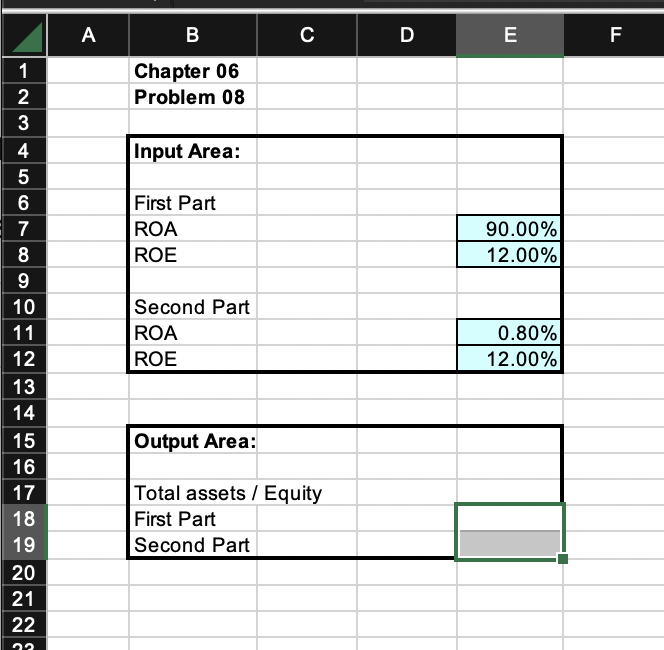Screen dimensions: 664x650
Task: Select row 2 header
Action: point(24,97)
